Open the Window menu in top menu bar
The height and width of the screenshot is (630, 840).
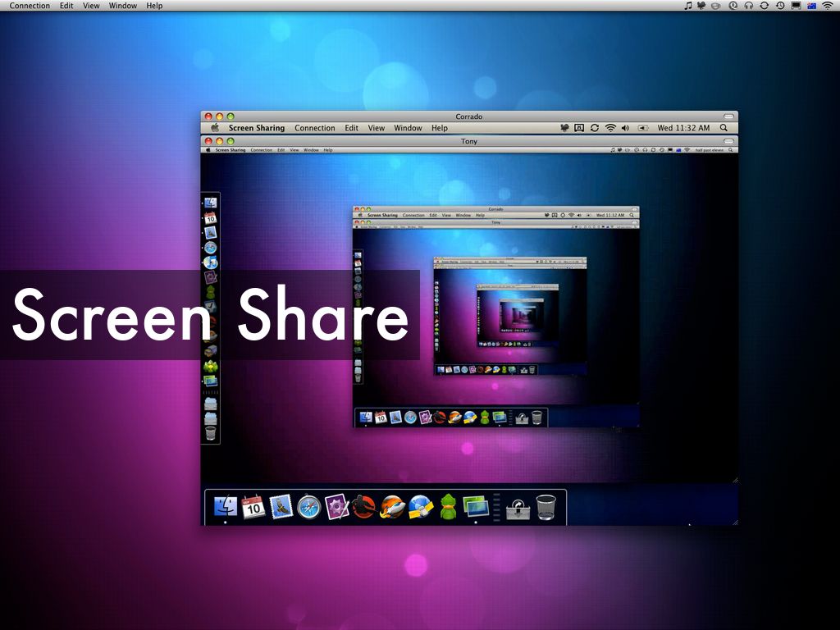[123, 6]
